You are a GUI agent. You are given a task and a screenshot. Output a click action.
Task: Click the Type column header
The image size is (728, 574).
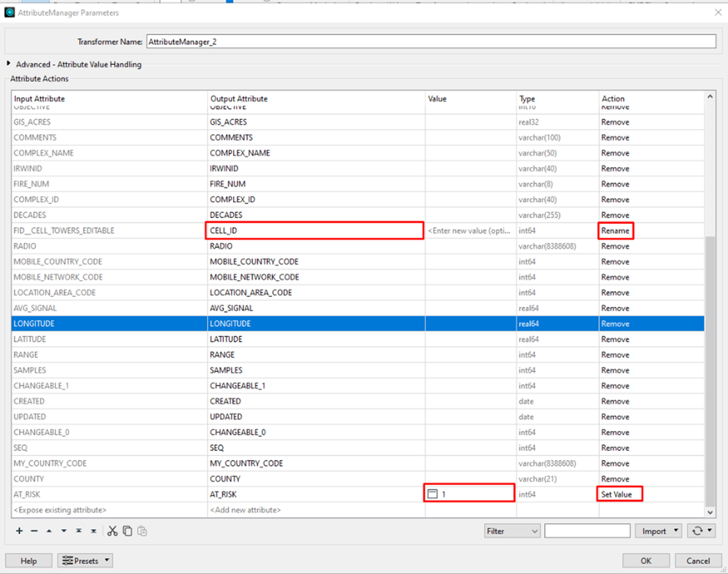[x=557, y=98]
